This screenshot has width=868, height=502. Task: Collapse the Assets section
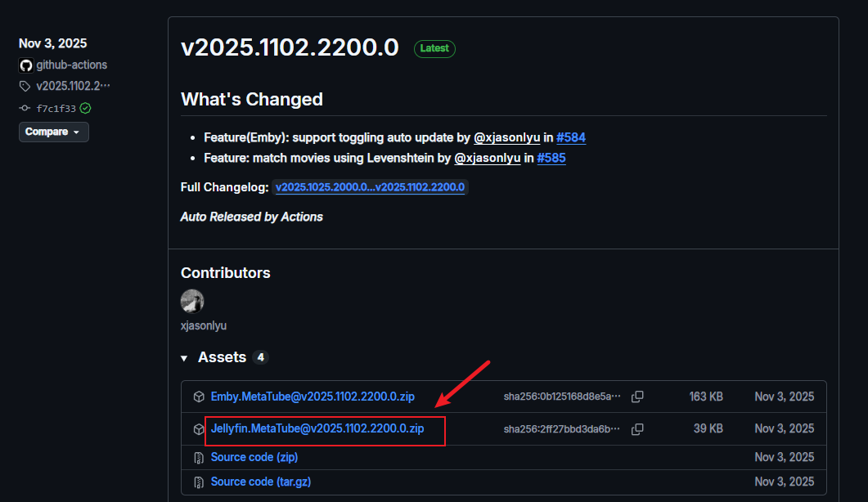click(x=184, y=358)
